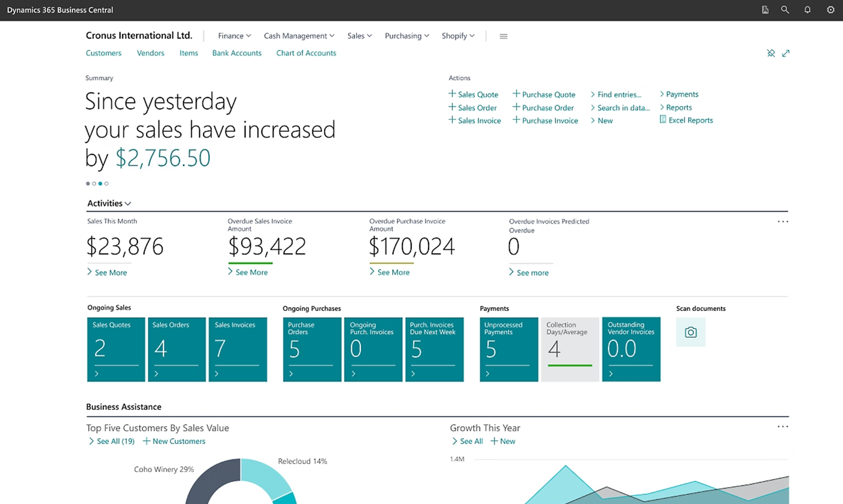Create a new Sales Quote
The image size is (843, 504).
(x=473, y=94)
